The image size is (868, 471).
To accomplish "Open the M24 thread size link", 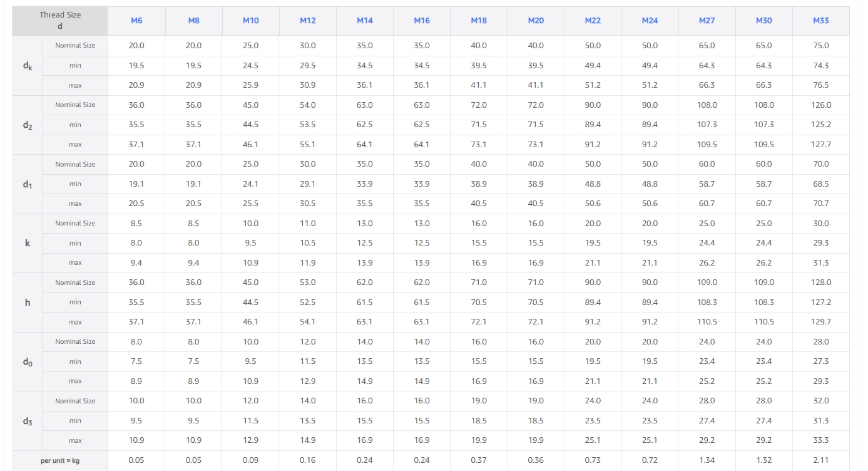I will point(650,21).
